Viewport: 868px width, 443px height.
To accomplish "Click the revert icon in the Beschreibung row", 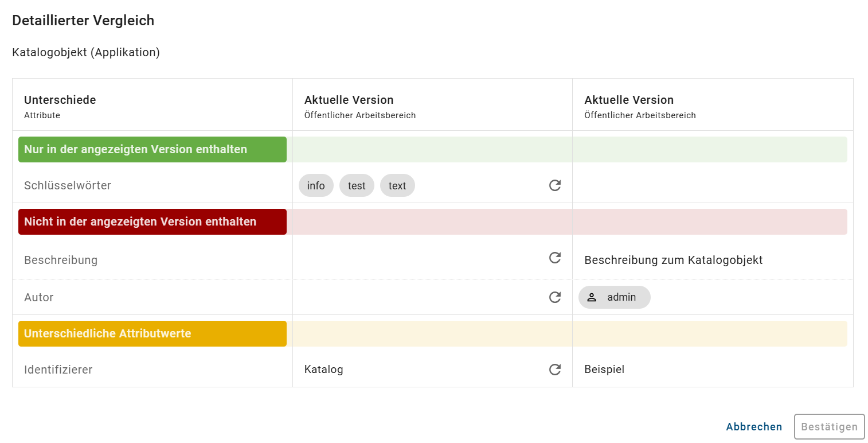I will point(554,258).
